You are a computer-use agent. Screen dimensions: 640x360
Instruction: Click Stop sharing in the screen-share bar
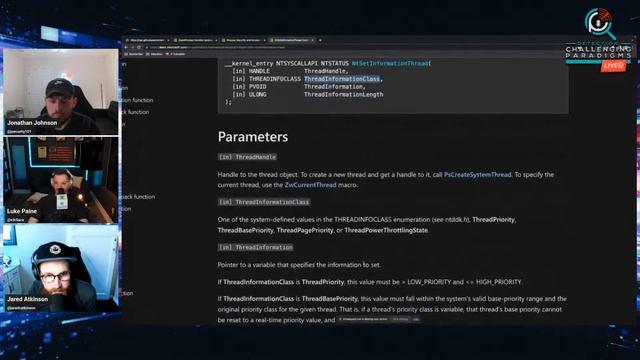click(400, 319)
